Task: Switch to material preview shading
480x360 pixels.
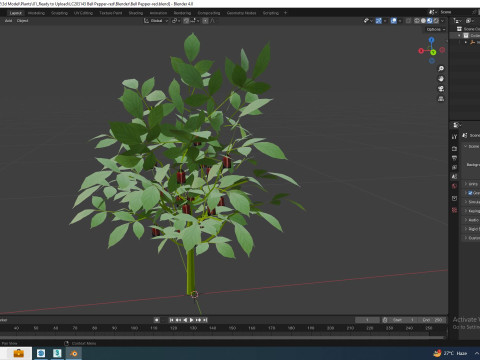Action: tap(430, 21)
